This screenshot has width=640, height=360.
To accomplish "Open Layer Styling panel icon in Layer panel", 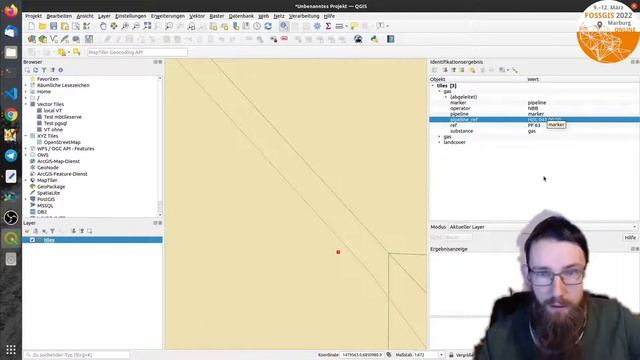I will click(x=27, y=231).
